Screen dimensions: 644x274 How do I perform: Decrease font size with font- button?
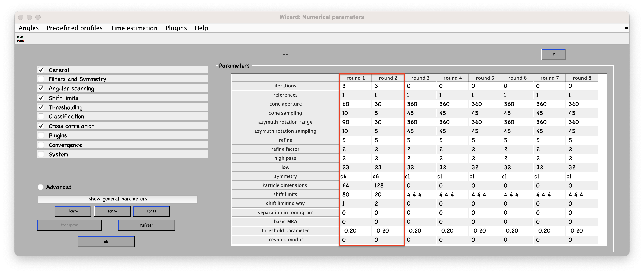point(73,211)
